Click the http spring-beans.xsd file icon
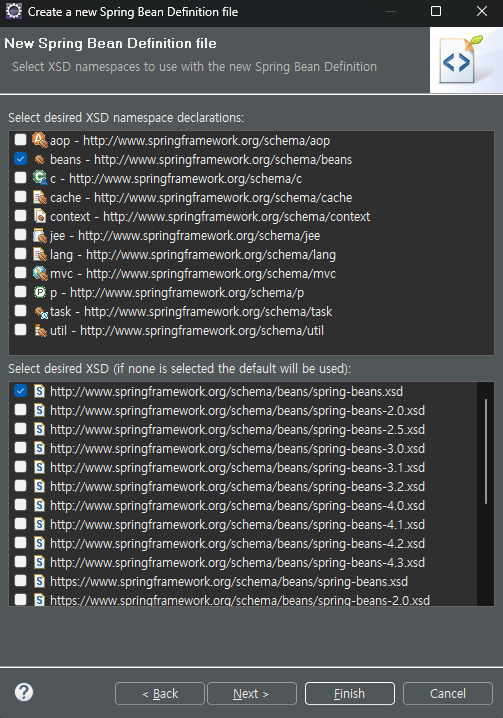This screenshot has width=503, height=718. point(40,391)
